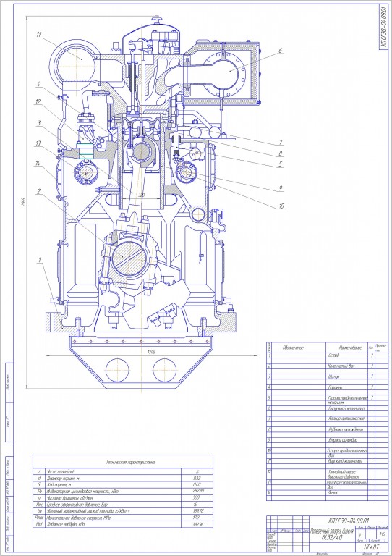Click the 'Техническая характеристика' table heading
The width and height of the screenshot is (392, 556).
(x=130, y=463)
